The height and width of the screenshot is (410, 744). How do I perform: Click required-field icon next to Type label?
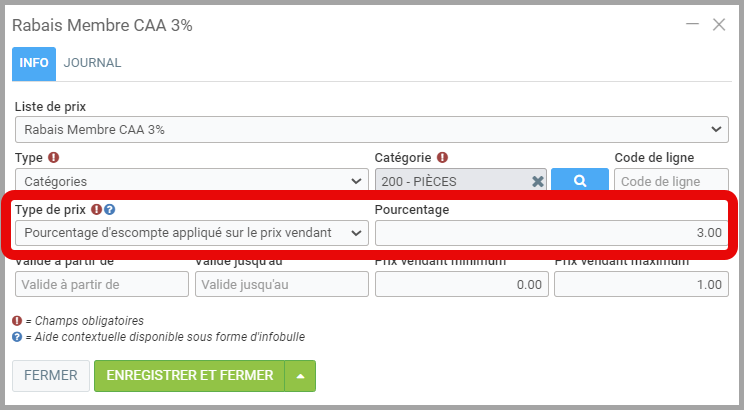pos(54,158)
